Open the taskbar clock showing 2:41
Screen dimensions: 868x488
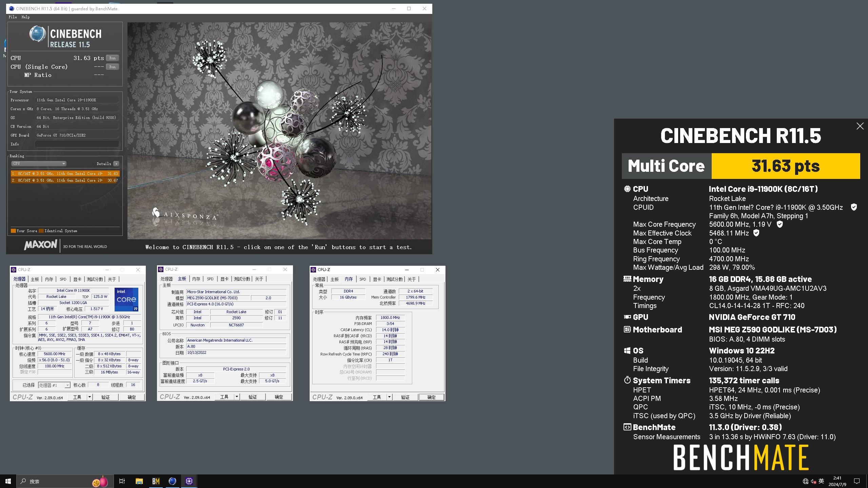coord(837,481)
